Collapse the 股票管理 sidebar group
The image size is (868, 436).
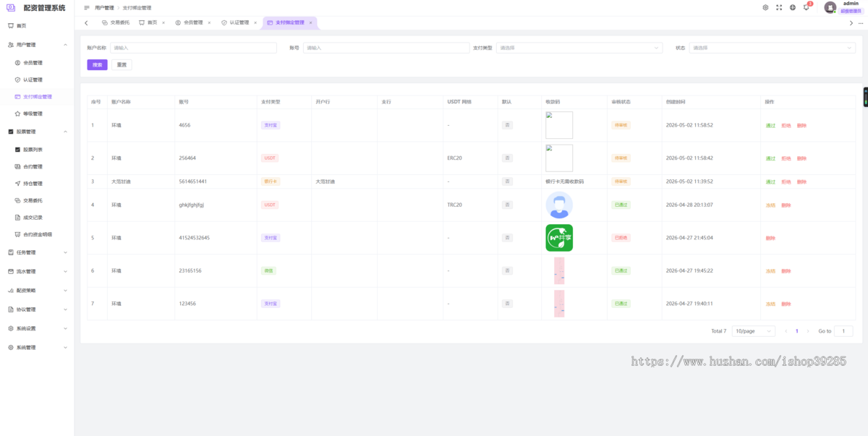pos(37,132)
